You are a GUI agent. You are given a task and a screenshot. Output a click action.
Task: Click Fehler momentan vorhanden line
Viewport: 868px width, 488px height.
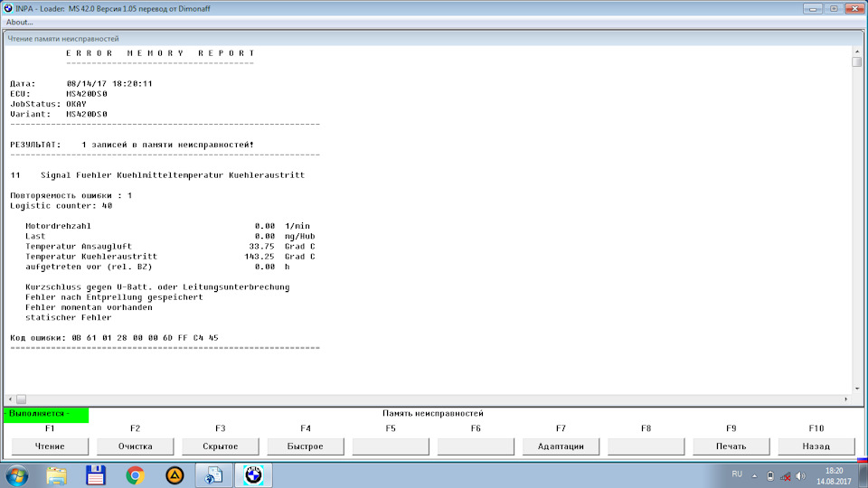pyautogui.click(x=89, y=307)
